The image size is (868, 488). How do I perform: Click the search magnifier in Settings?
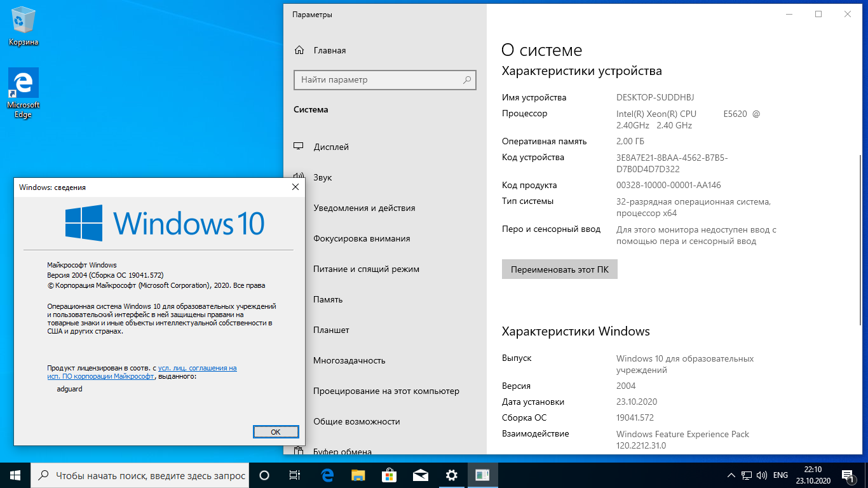[x=467, y=80]
